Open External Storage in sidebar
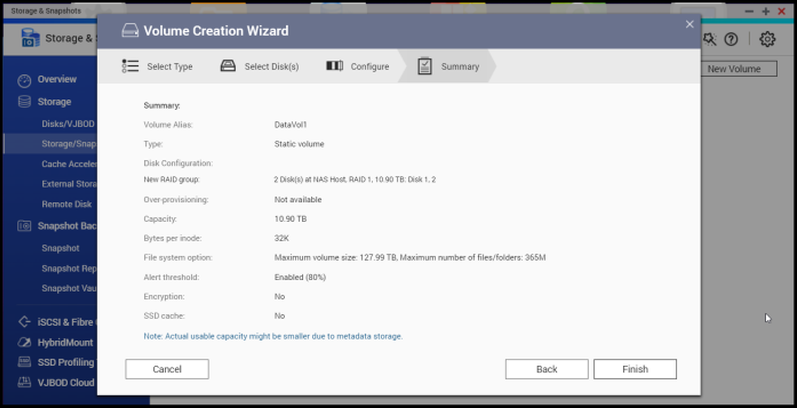The height and width of the screenshot is (408, 797). pos(69,184)
